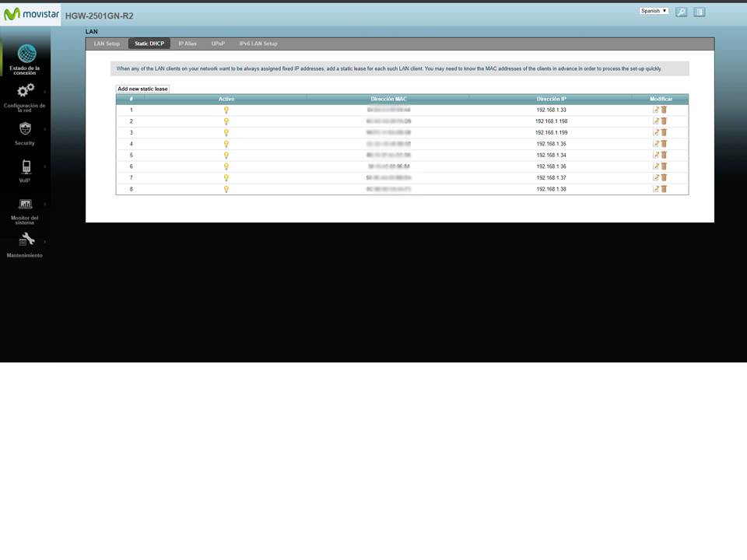Viewport: 747px width, 560px height.
Task: Click row 5 entry showing 192.168.1.34
Action: tap(552, 155)
